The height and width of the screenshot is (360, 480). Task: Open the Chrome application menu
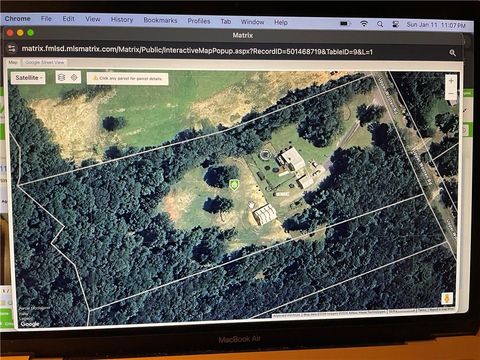[x=17, y=19]
